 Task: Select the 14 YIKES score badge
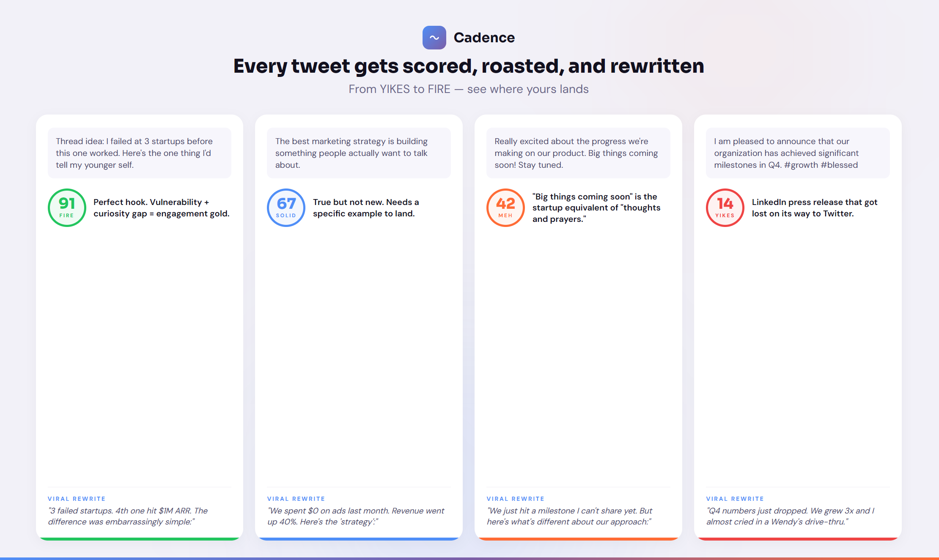725,208
